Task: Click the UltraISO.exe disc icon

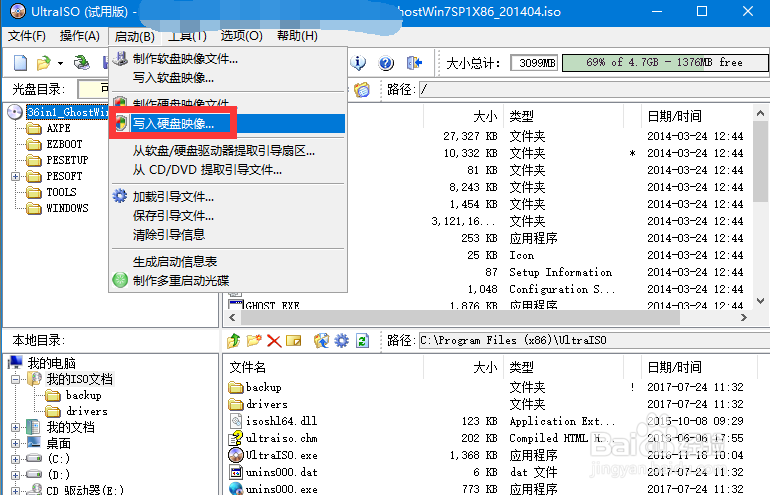Action: [x=236, y=455]
